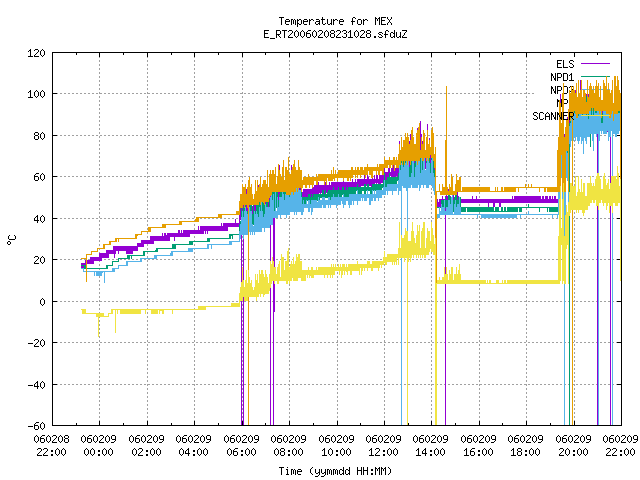Click the green NPD1 legend line sample

tap(596, 77)
